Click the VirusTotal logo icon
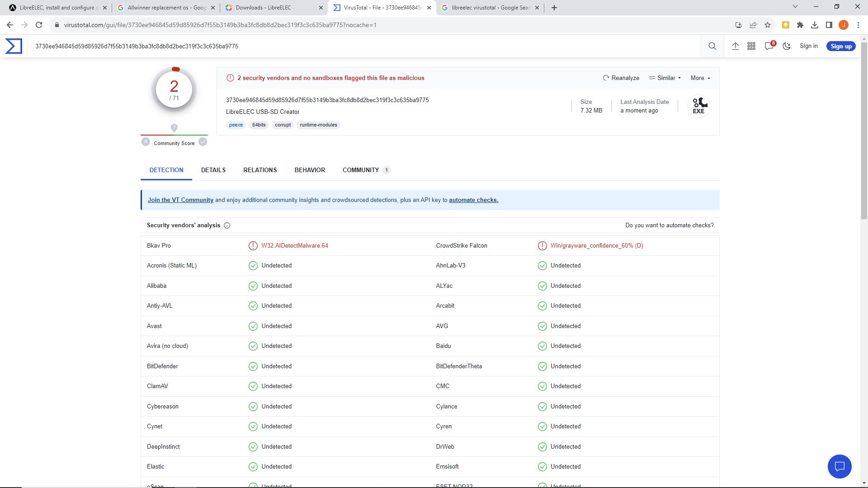Viewport: 868px width, 488px height. coord(14,46)
